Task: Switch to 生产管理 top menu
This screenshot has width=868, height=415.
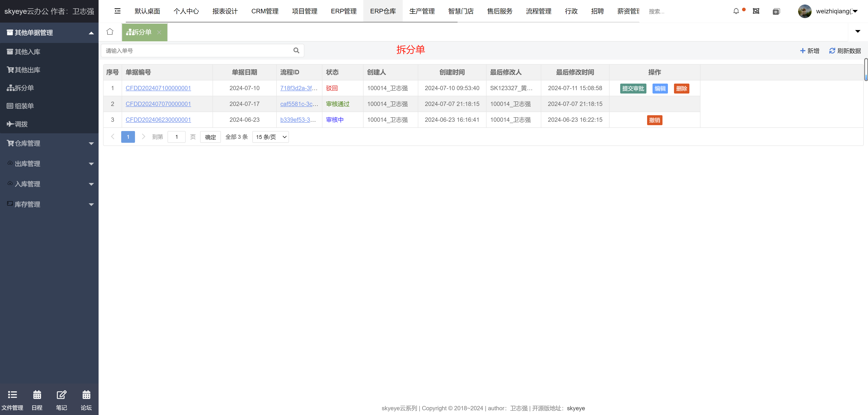Action: (422, 11)
